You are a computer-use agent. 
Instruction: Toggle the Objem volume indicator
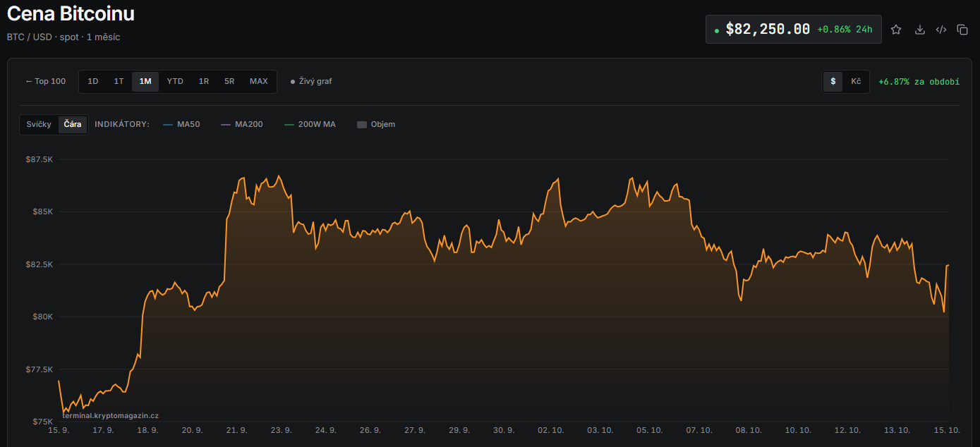click(x=376, y=124)
